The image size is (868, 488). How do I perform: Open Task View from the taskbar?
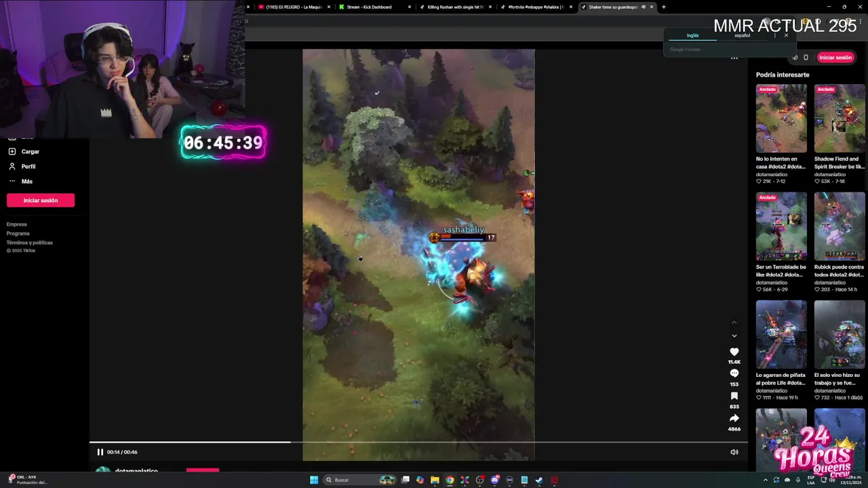pyautogui.click(x=405, y=480)
